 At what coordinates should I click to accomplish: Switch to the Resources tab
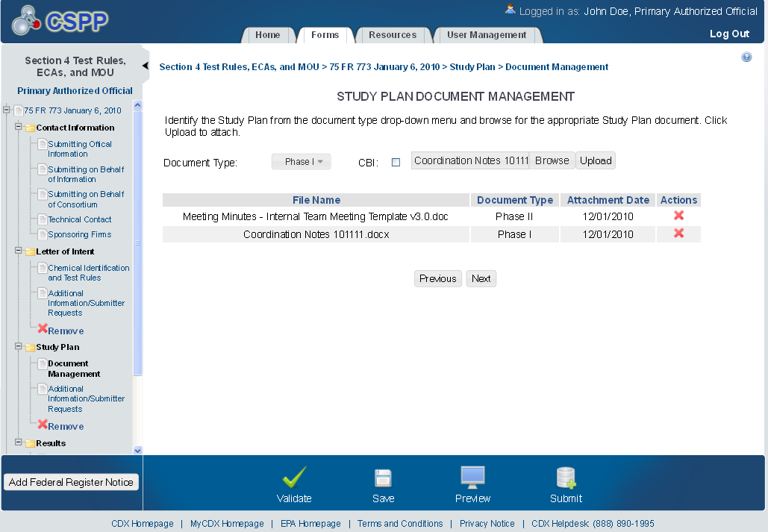(x=393, y=35)
